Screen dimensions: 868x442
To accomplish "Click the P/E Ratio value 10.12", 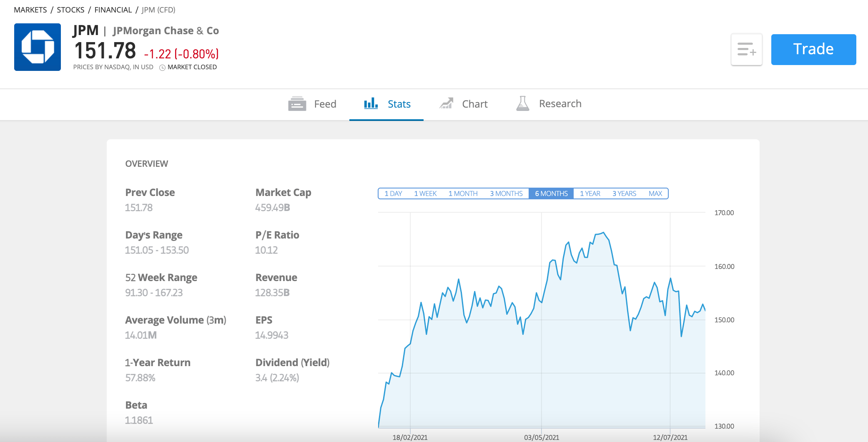I will (266, 250).
